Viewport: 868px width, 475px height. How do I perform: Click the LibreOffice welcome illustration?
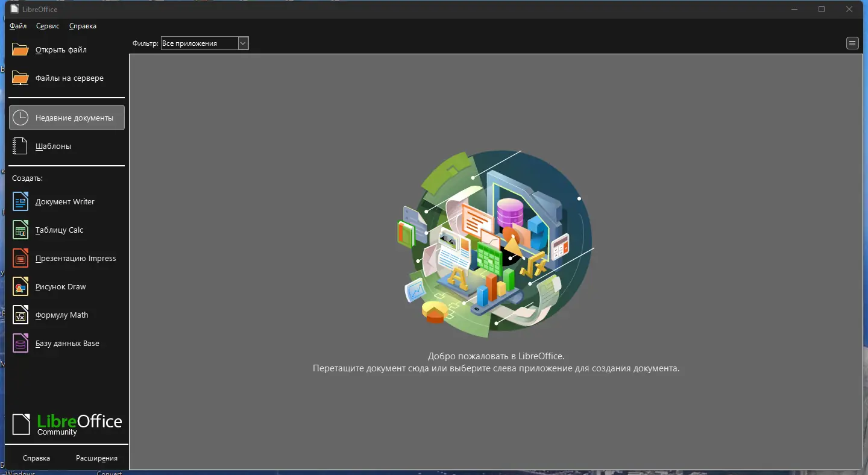tap(496, 243)
